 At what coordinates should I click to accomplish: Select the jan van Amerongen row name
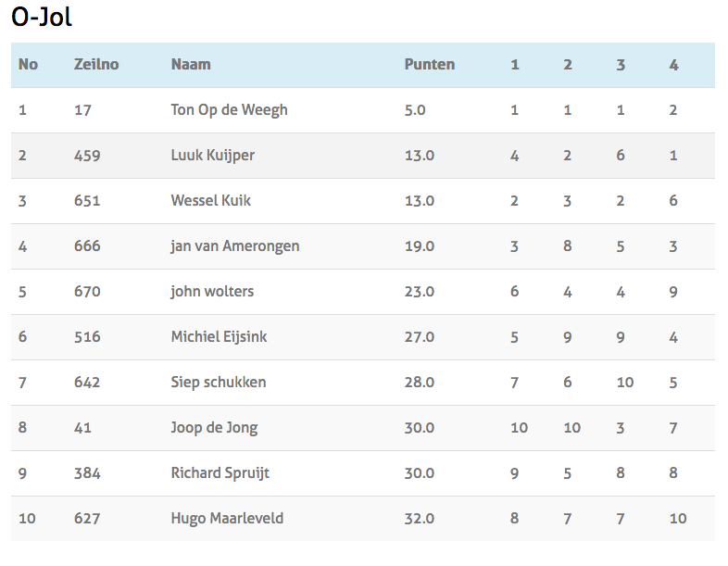(234, 246)
